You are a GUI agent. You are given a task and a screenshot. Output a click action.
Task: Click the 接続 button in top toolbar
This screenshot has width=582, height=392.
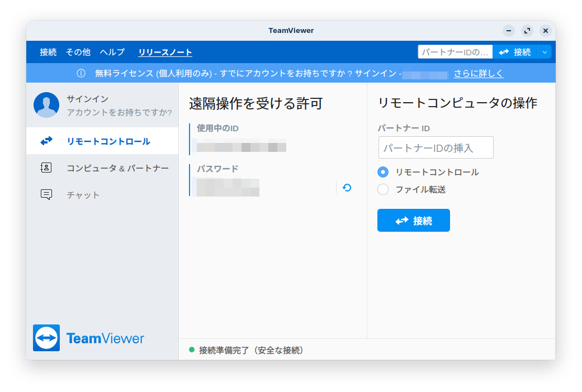[x=515, y=52]
